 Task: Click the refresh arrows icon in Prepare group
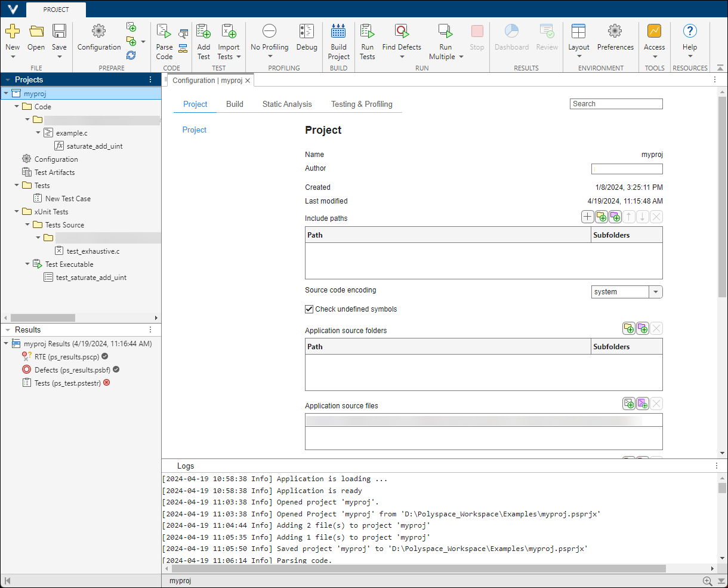click(131, 55)
